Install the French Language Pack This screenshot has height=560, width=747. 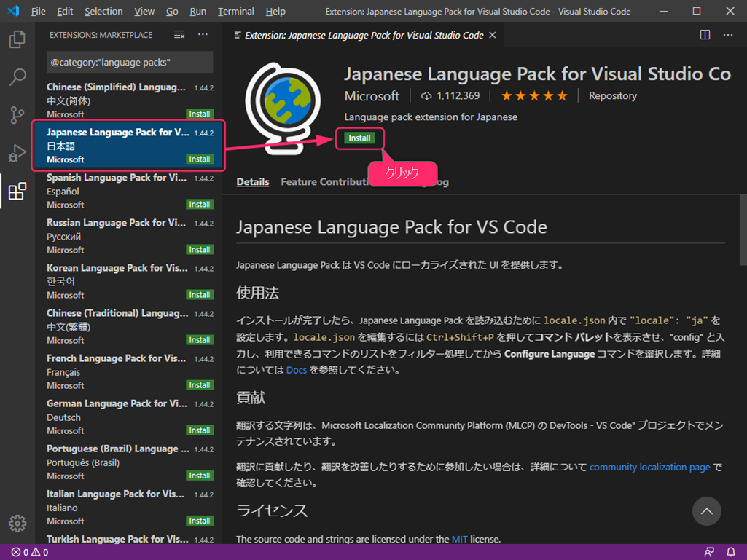pyautogui.click(x=200, y=385)
